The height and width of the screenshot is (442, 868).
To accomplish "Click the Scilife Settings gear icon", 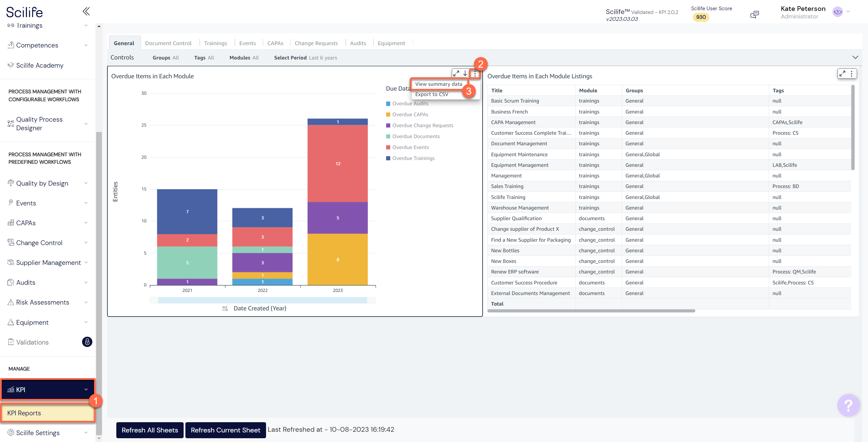I will coord(11,432).
